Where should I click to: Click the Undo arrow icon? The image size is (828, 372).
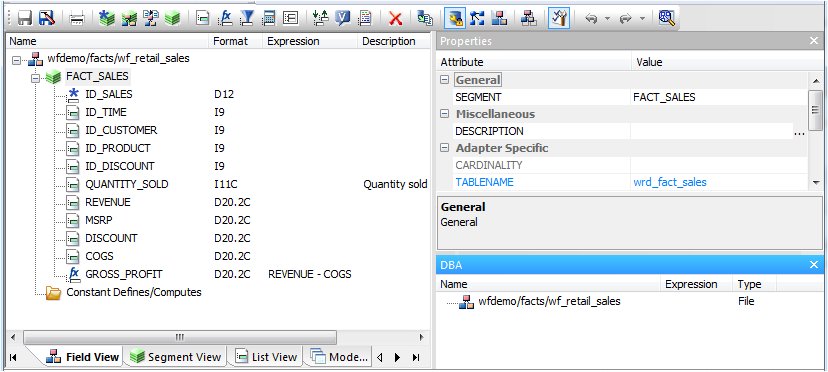coord(591,18)
